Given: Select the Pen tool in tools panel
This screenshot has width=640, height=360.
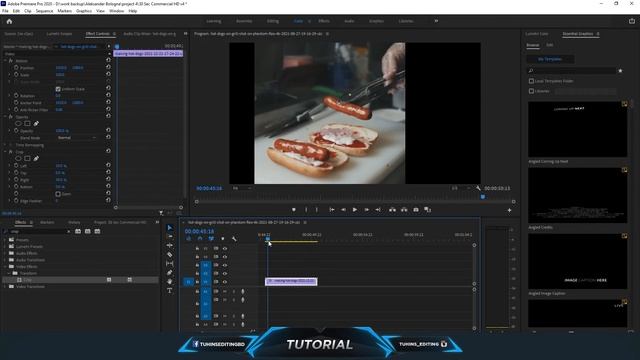Looking at the screenshot, I should click(x=170, y=273).
